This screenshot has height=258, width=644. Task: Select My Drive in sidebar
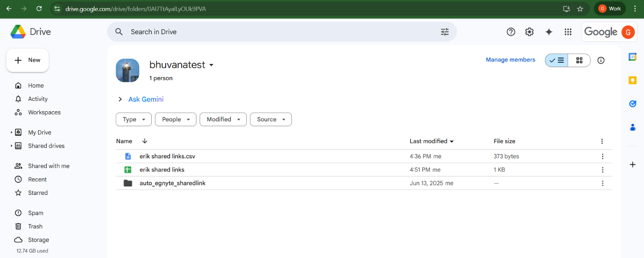coord(39,133)
